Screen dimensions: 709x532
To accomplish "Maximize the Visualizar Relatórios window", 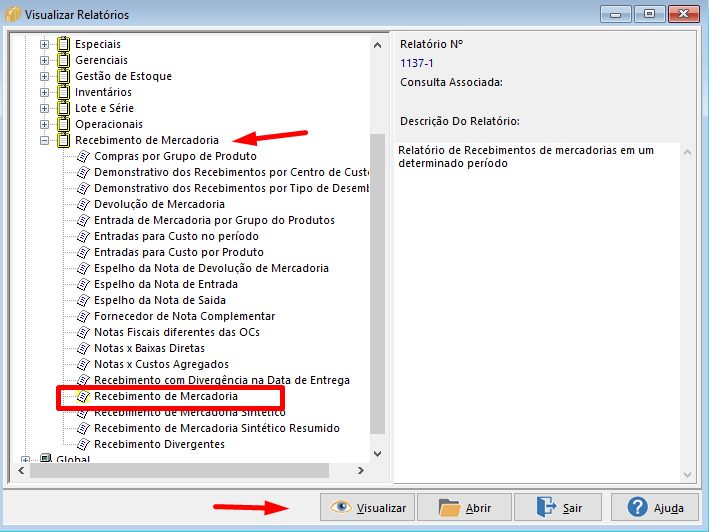I will (649, 14).
